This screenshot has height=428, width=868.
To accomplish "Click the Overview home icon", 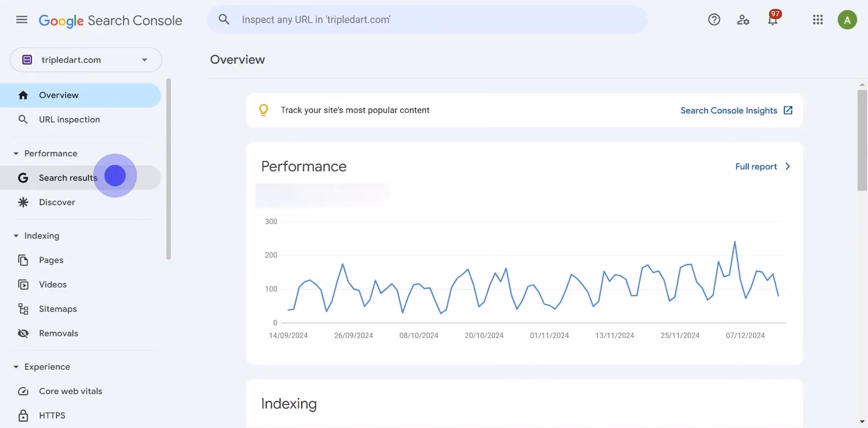I will pyautogui.click(x=23, y=95).
